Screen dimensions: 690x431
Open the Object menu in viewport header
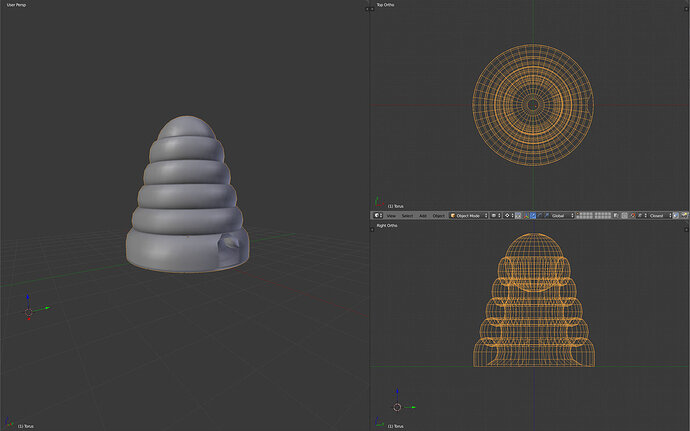click(x=438, y=216)
